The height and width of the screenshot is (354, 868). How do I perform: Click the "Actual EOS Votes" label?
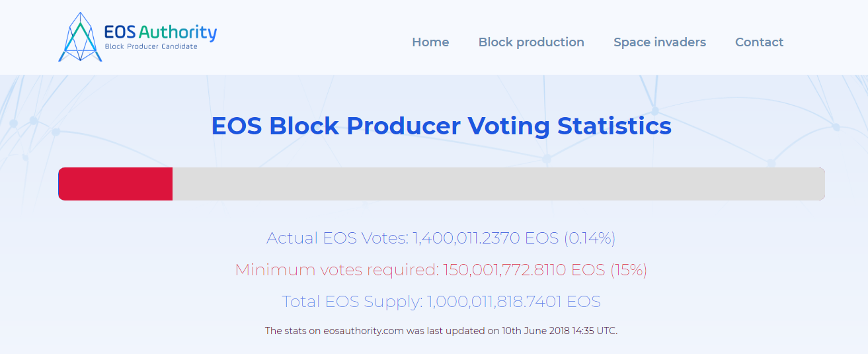(x=337, y=238)
